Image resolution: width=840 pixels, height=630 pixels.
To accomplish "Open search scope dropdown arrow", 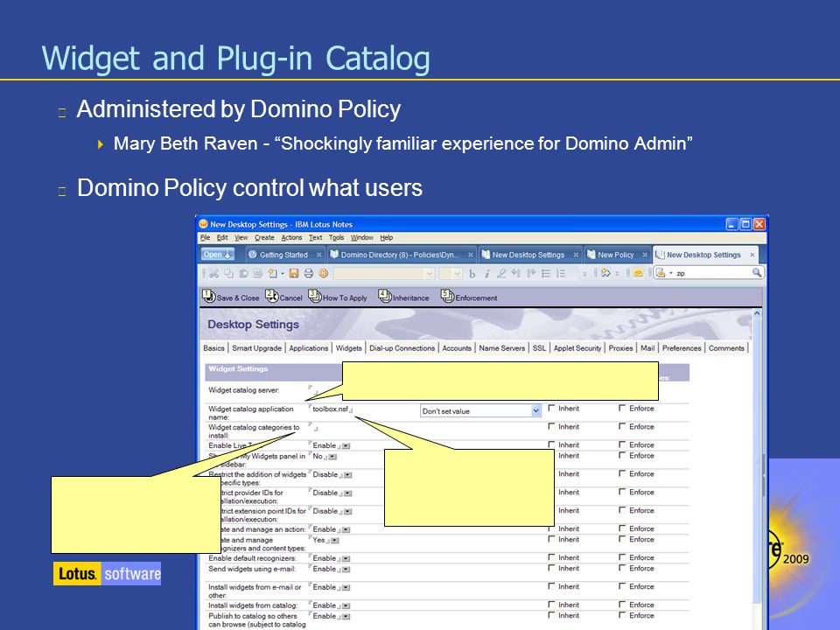I will (671, 273).
